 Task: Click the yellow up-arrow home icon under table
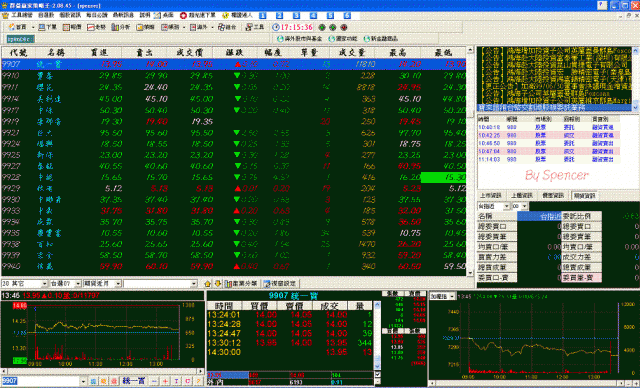pyautogui.click(x=207, y=283)
